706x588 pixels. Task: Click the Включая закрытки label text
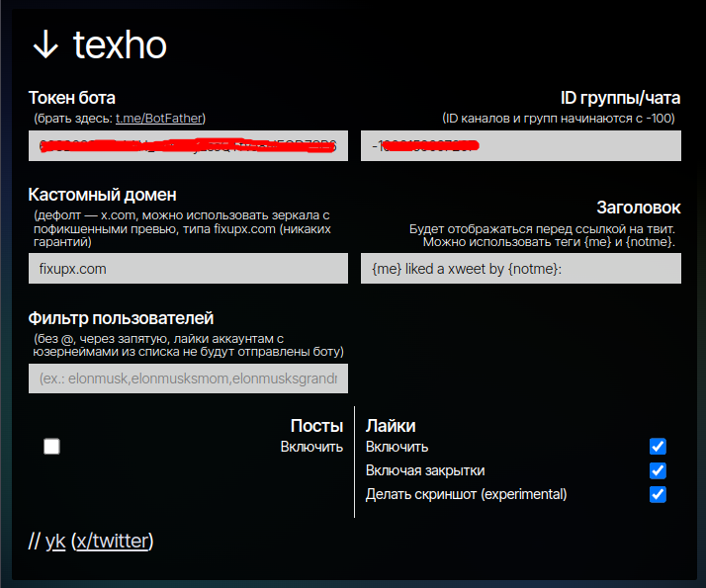(425, 470)
